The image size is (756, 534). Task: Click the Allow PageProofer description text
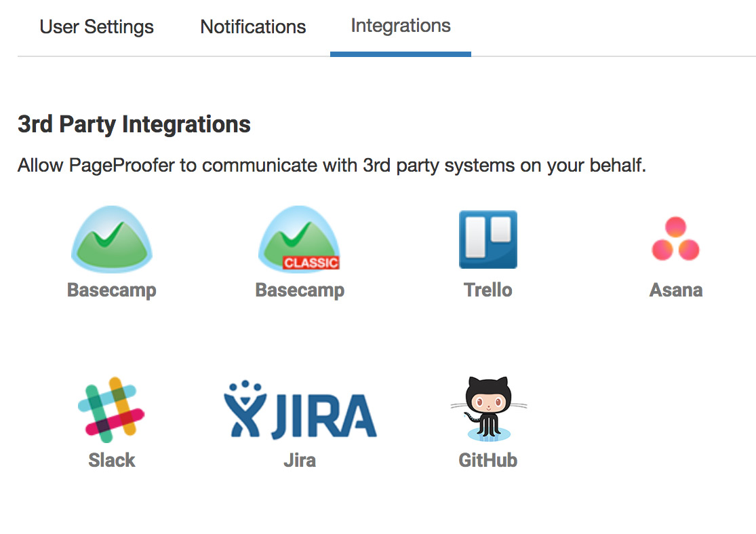332,166
